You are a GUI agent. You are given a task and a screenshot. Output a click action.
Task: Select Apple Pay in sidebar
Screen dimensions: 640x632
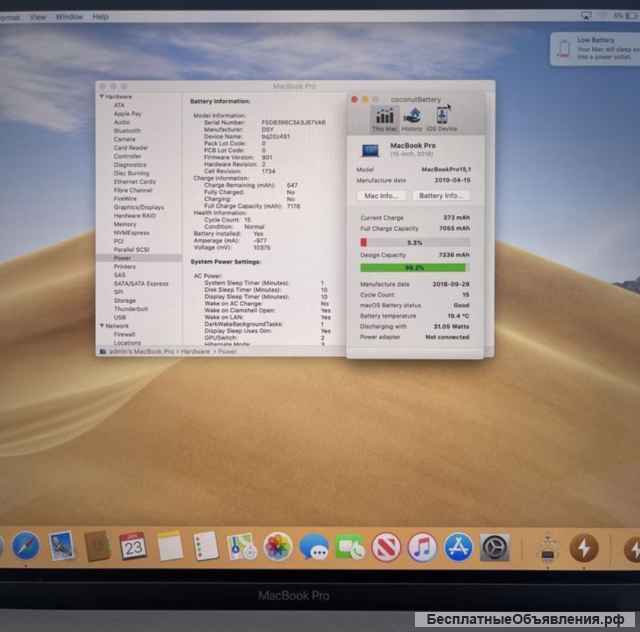[128, 114]
